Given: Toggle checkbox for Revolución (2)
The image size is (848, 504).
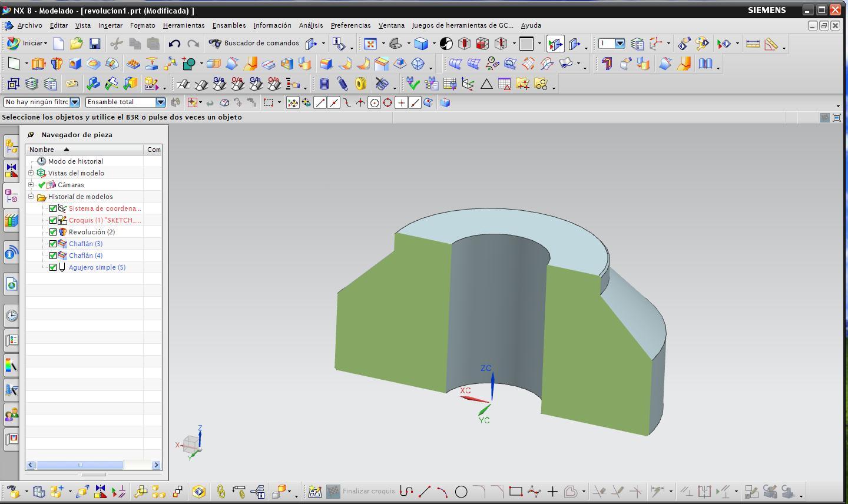Looking at the screenshot, I should [x=53, y=232].
